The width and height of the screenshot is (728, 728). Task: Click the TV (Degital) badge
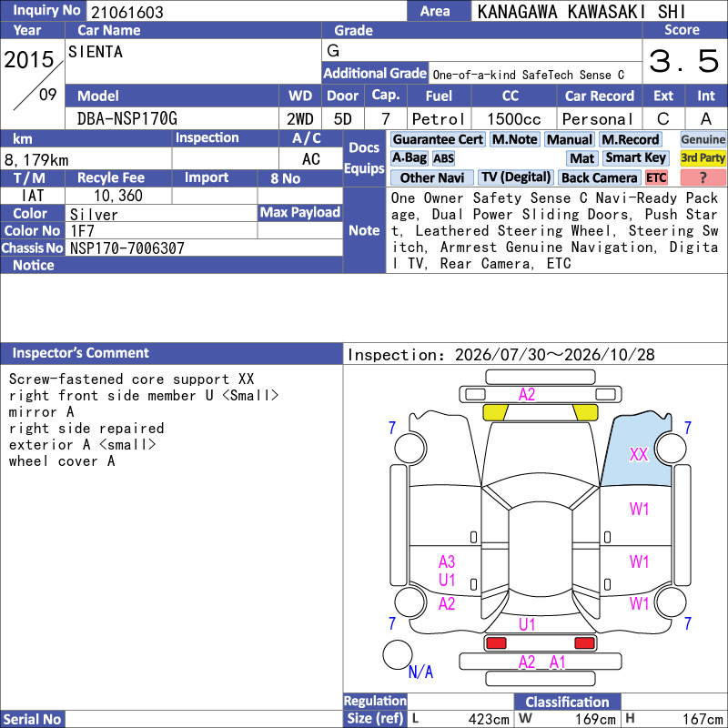(x=516, y=177)
